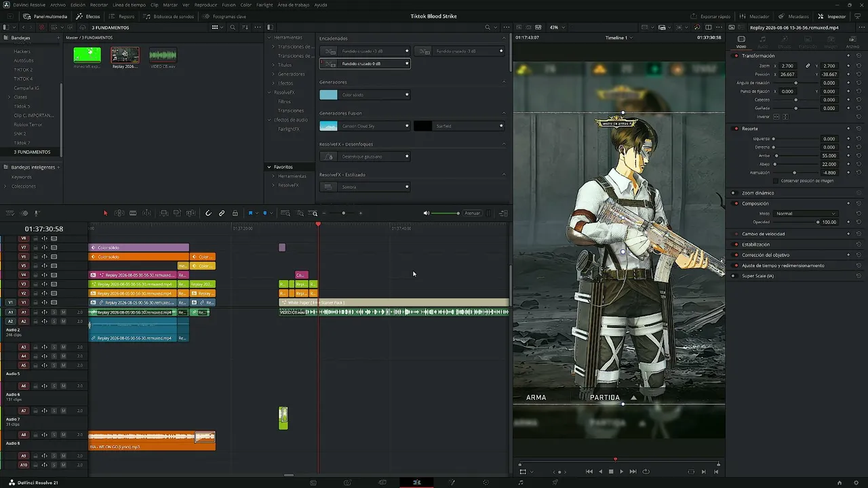Open the Área de trabajo menu
The width and height of the screenshot is (868, 488).
293,5
